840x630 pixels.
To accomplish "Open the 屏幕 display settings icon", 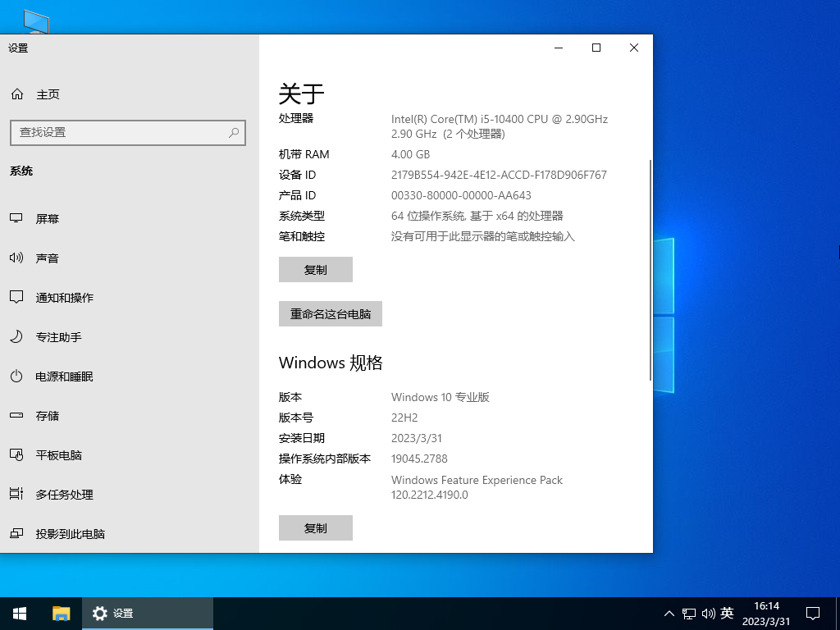I will (16, 219).
